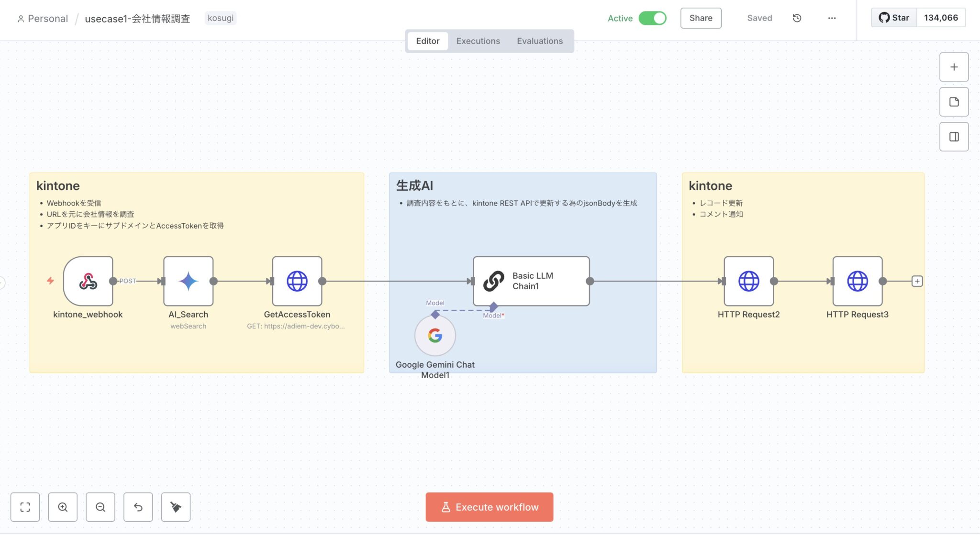Viewport: 980px width, 535px height.
Task: Open the add node plus panel
Action: (x=954, y=67)
